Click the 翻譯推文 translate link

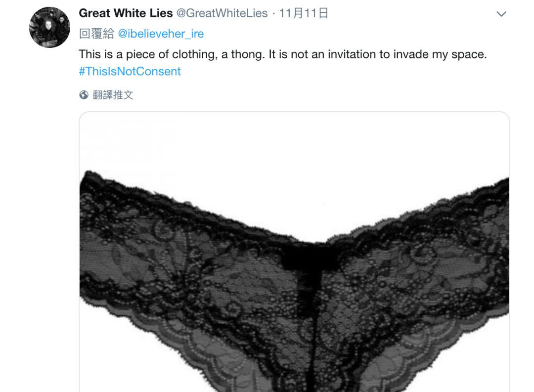pyautogui.click(x=113, y=95)
